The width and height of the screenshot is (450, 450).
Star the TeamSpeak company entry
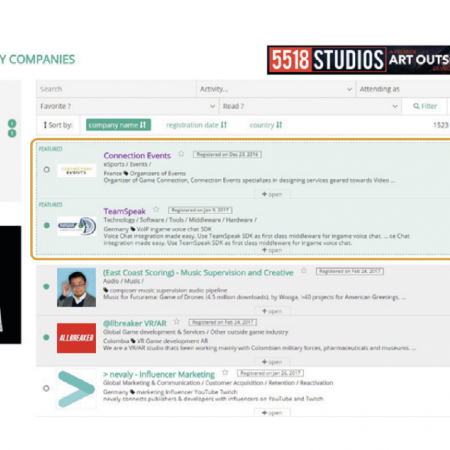tap(156, 209)
